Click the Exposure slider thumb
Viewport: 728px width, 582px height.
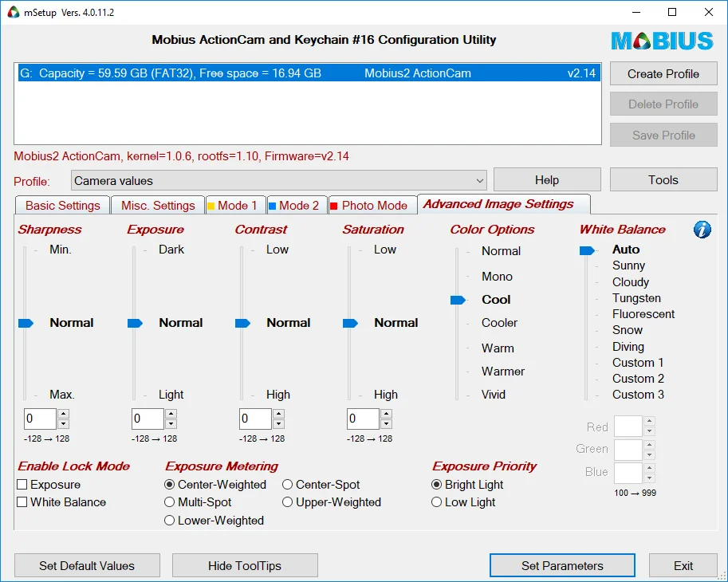click(x=135, y=323)
